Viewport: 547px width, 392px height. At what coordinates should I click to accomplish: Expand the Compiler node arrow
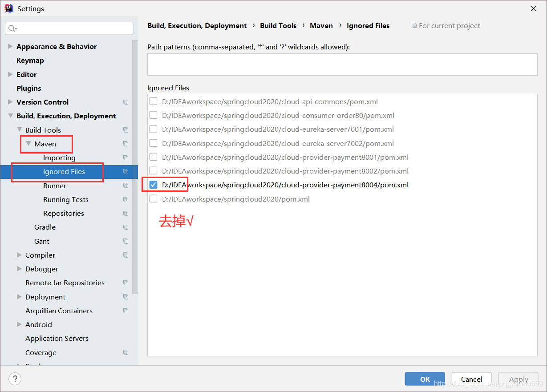point(19,255)
